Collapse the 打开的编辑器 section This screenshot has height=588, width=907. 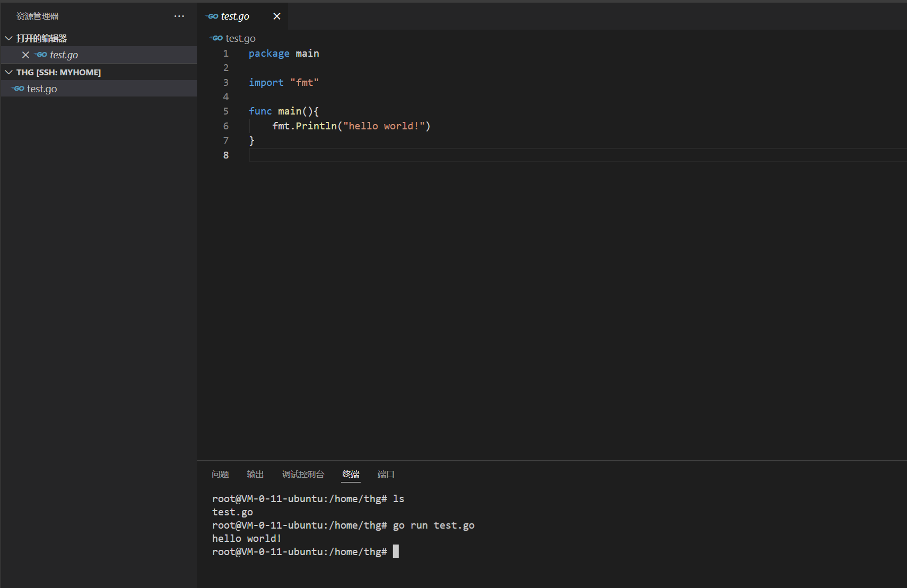(9, 38)
